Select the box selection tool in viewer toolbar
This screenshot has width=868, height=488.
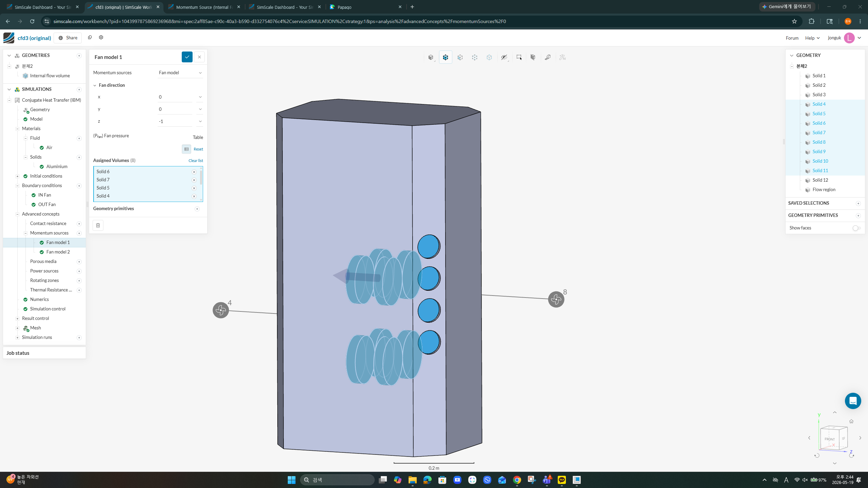[x=519, y=57]
